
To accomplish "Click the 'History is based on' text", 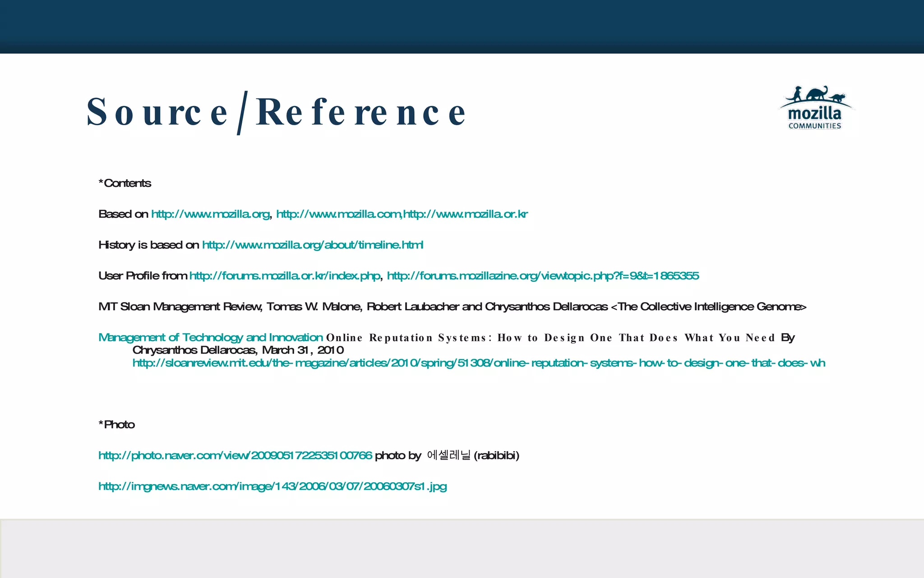I will click(149, 245).
